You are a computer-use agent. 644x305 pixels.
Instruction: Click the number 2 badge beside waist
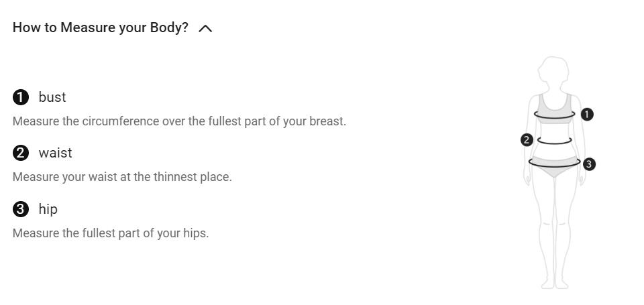click(x=21, y=153)
